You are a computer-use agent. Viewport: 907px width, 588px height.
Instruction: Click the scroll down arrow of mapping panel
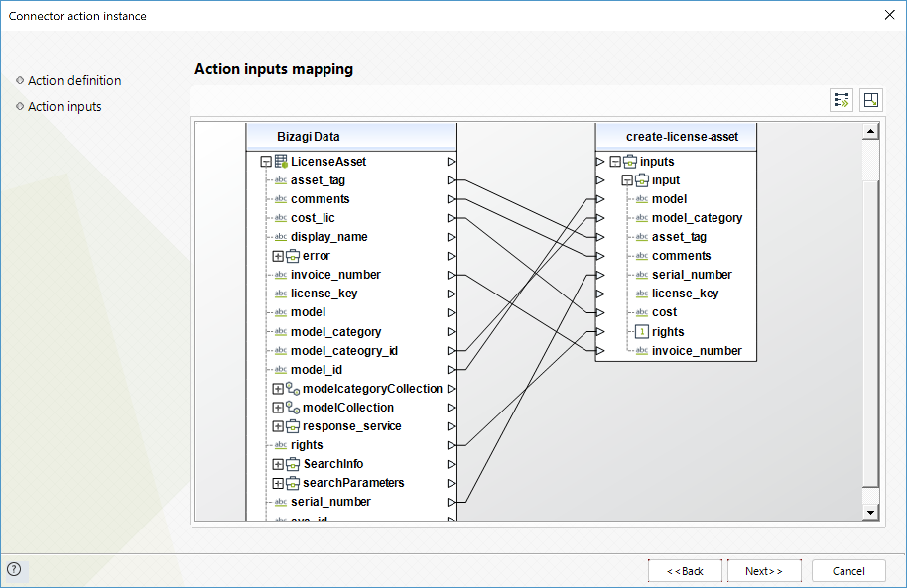(x=871, y=512)
